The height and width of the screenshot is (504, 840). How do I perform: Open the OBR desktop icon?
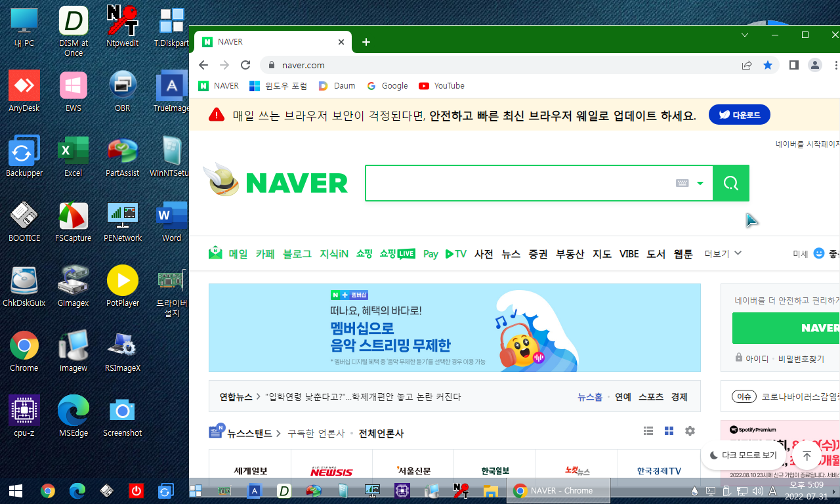click(123, 91)
